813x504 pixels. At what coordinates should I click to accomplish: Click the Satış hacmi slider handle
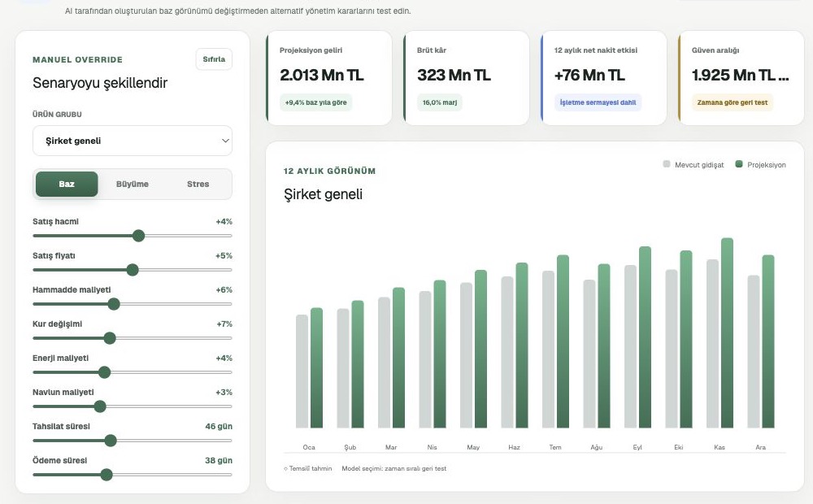(138, 236)
